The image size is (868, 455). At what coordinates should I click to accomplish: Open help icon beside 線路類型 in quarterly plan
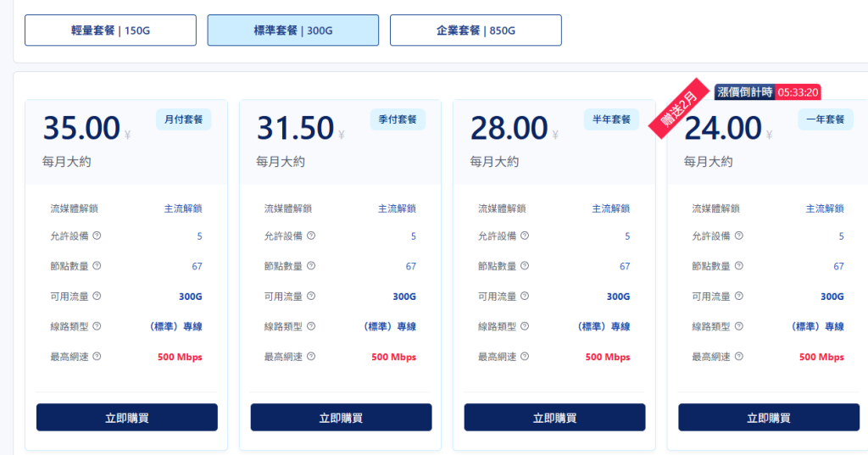[x=311, y=326]
